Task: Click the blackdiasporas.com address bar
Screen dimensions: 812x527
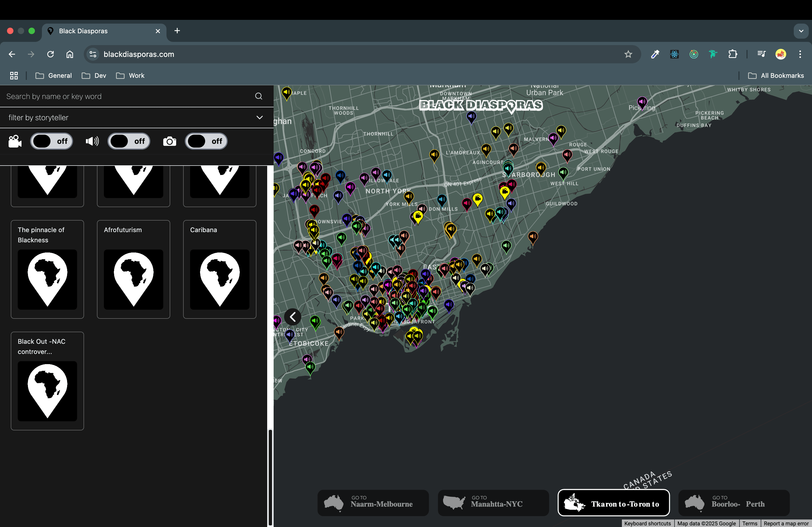Action: 362,54
